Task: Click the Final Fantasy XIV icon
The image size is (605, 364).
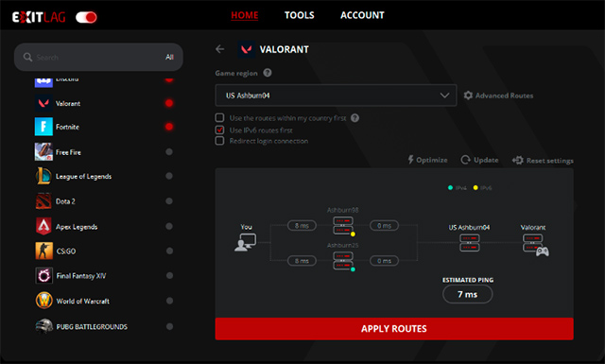Action: [43, 276]
